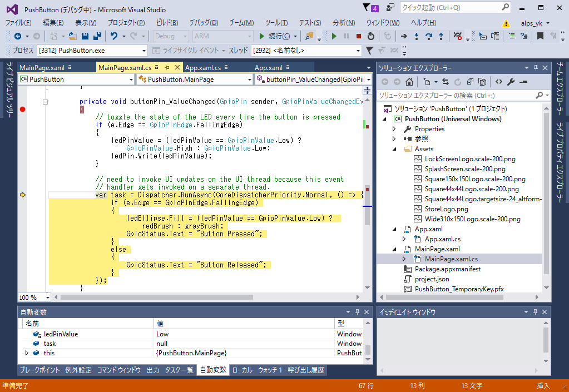
Task: Click the thread filter funnel icon
Action: click(369, 51)
